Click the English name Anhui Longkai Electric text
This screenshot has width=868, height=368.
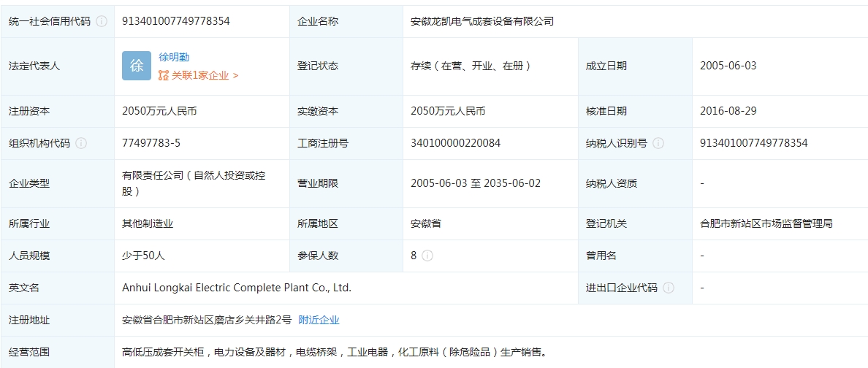(237, 288)
